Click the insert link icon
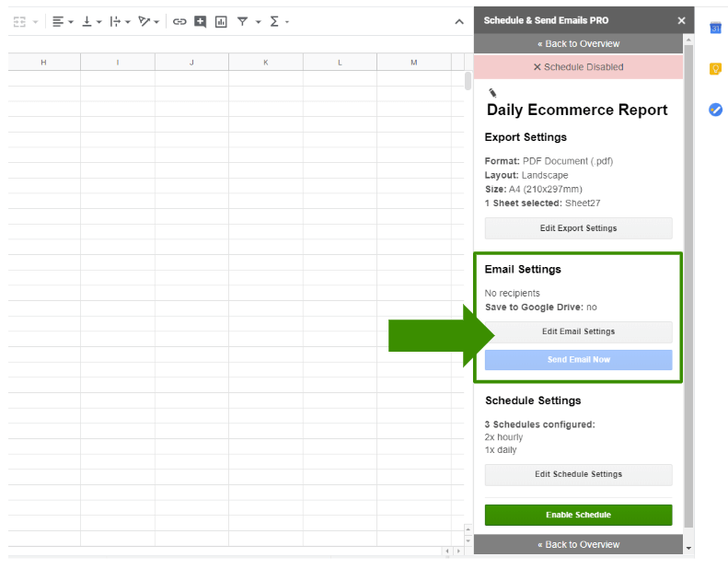Screen dimensions: 728x569 (x=179, y=21)
